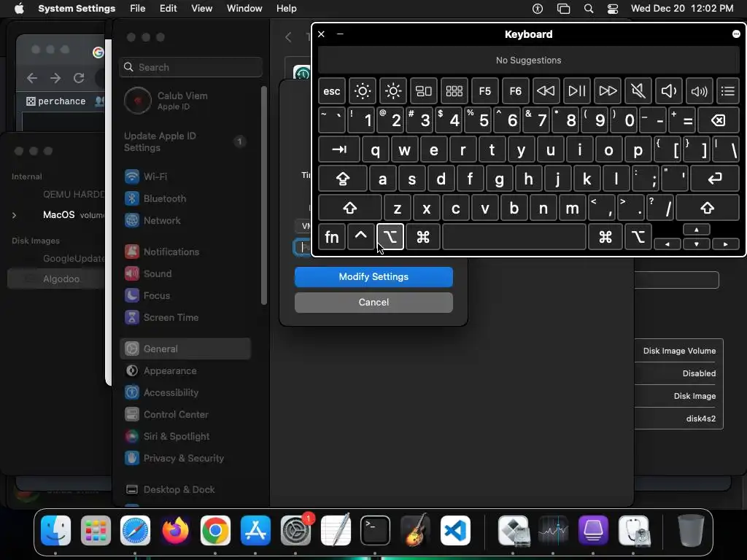The height and width of the screenshot is (560, 747).
Task: Select Bluetooth in settings sidebar
Action: (x=185, y=198)
